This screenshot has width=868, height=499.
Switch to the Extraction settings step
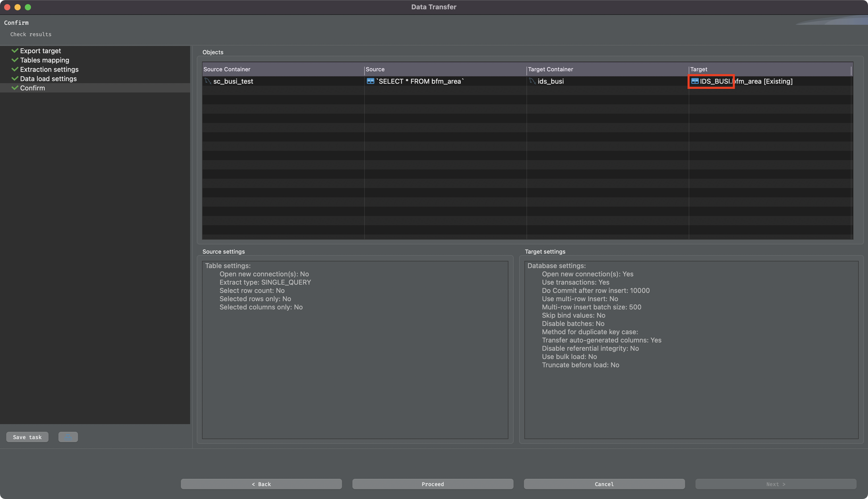point(49,69)
